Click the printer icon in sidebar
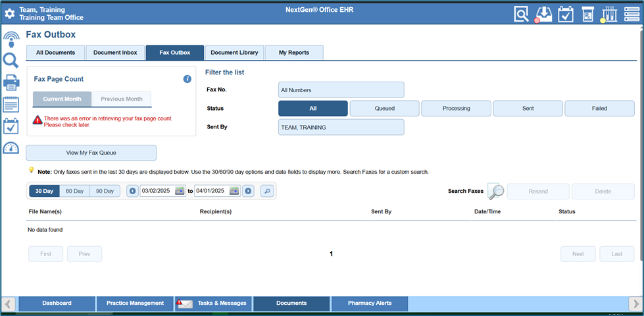The width and height of the screenshot is (644, 316). 11,82
